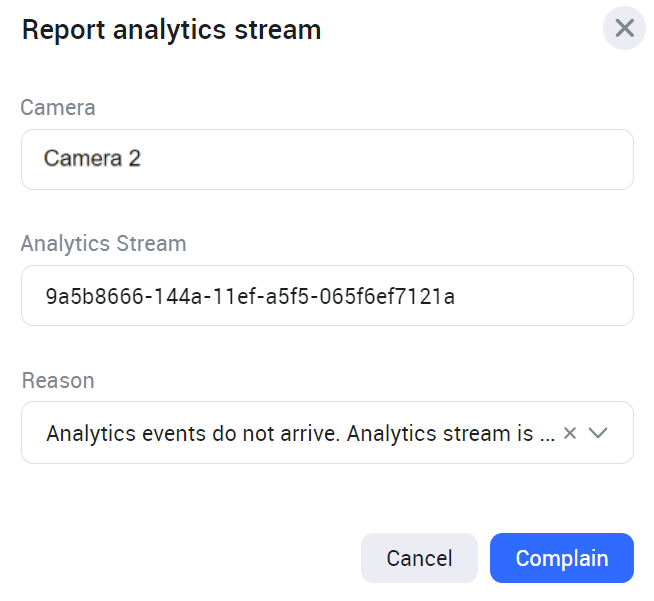Screen dimensions: 654x601
Task: Click the Analytics Stream field label
Action: pyautogui.click(x=104, y=243)
